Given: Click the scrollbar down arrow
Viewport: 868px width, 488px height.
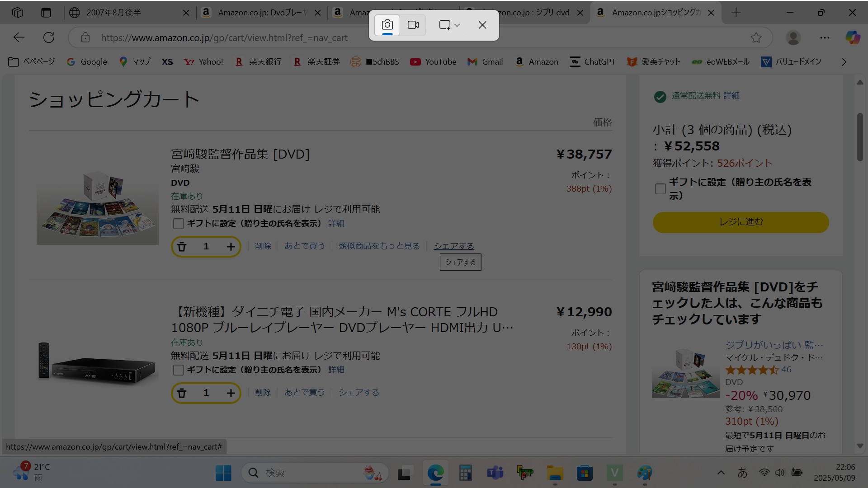Looking at the screenshot, I should (860, 446).
